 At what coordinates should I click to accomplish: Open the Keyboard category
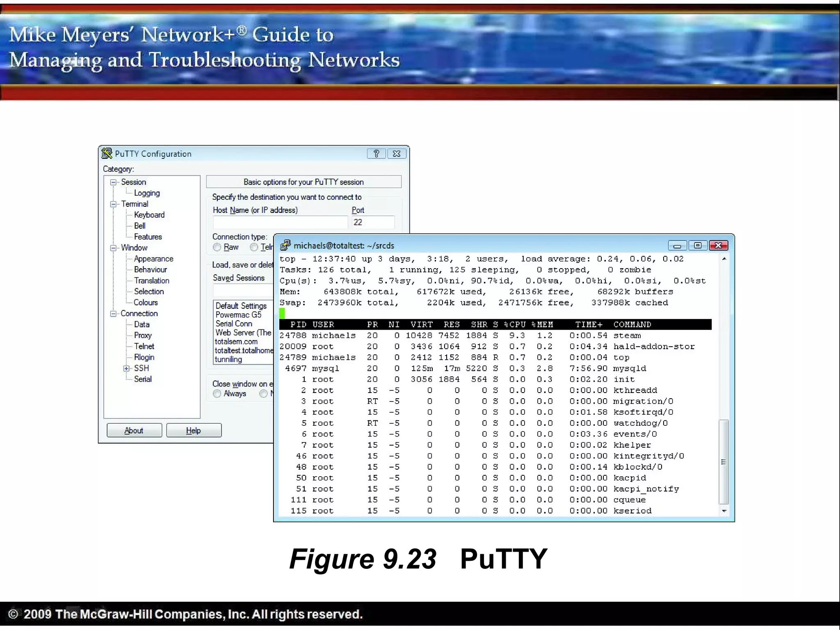point(149,215)
